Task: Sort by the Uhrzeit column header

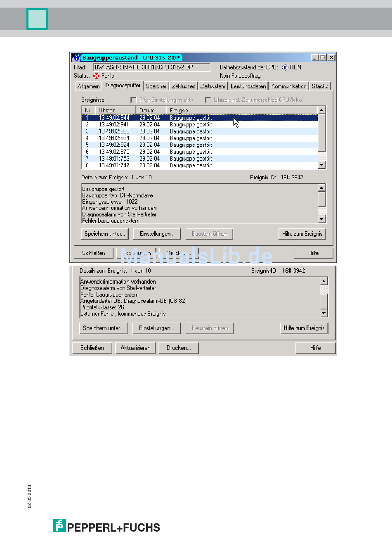Action: pos(115,110)
